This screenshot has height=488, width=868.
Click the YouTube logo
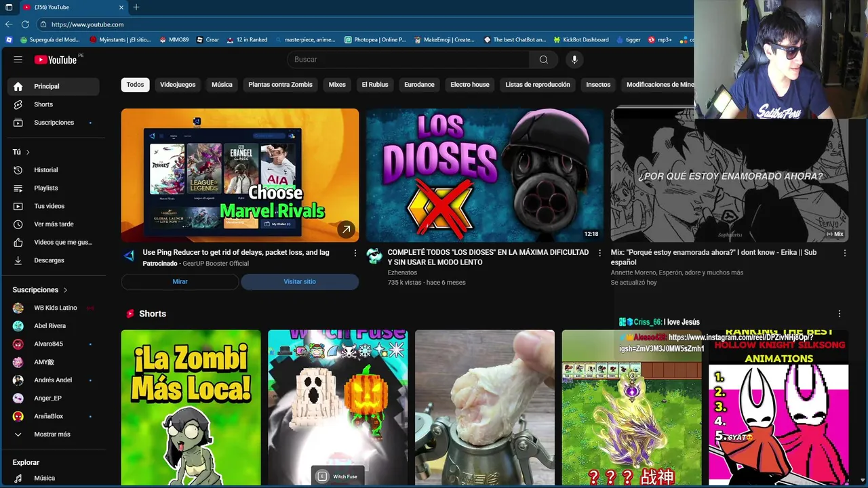click(x=56, y=60)
